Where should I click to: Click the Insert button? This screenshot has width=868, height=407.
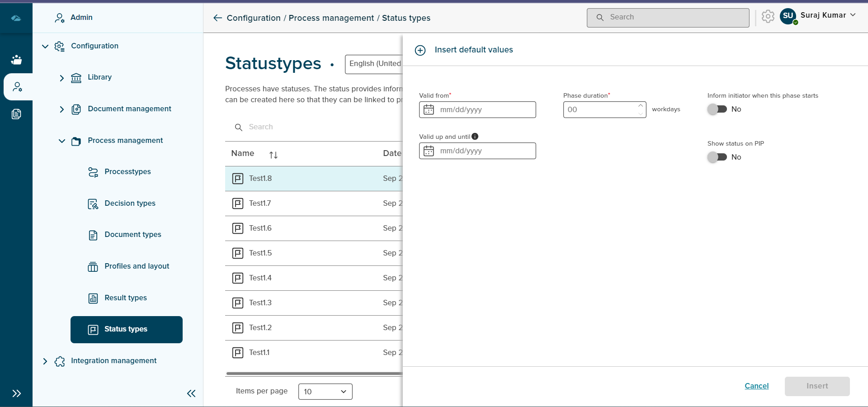coord(817,386)
